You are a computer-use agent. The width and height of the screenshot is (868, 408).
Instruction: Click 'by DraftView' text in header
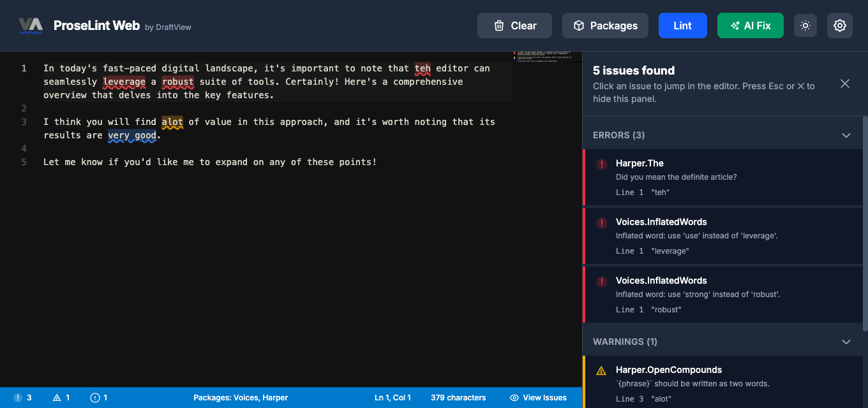pyautogui.click(x=168, y=27)
